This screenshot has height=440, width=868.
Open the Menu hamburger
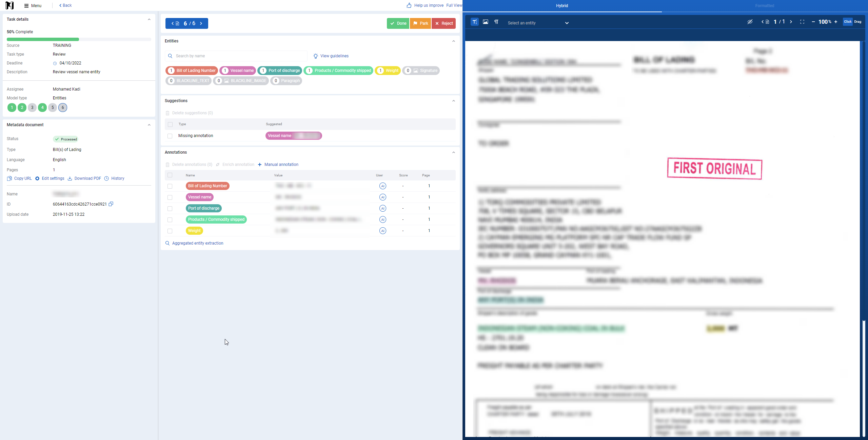(x=33, y=5)
